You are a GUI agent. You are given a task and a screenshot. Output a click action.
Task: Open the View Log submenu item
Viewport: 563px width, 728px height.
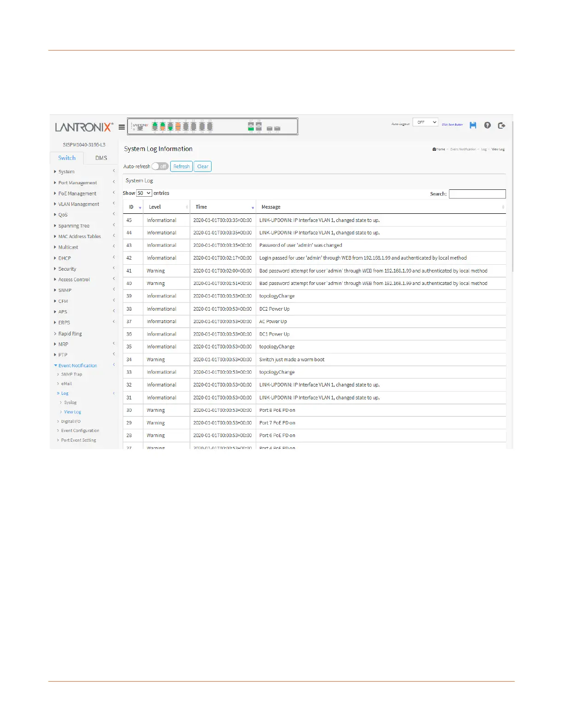72,412
